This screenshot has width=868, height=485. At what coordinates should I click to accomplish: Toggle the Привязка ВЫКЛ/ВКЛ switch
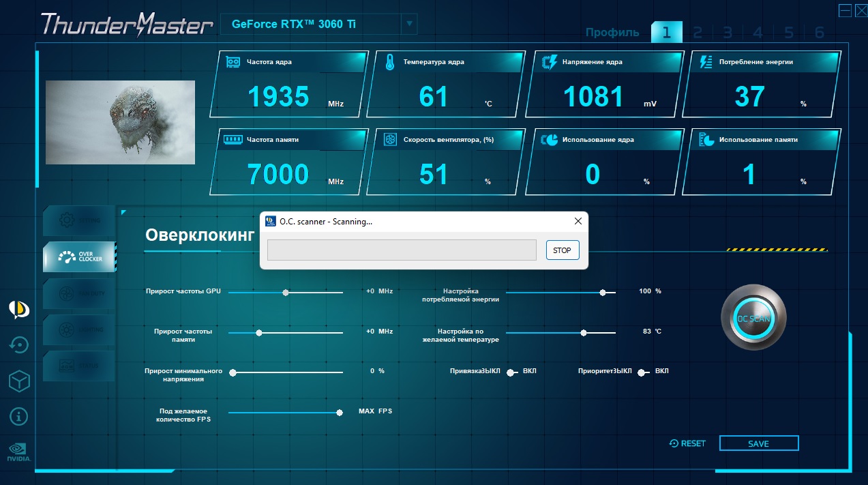(513, 372)
